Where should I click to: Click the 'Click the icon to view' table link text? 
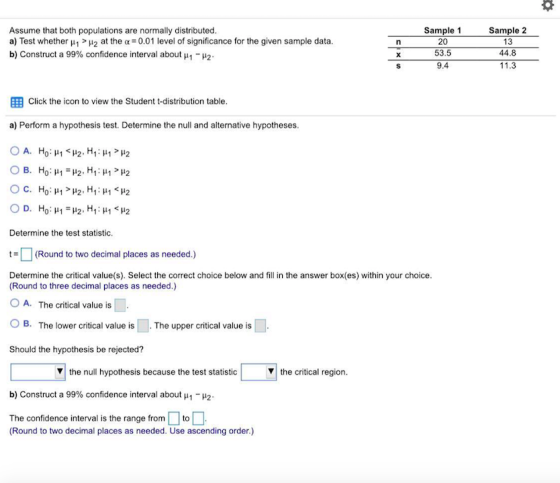pyautogui.click(x=128, y=101)
